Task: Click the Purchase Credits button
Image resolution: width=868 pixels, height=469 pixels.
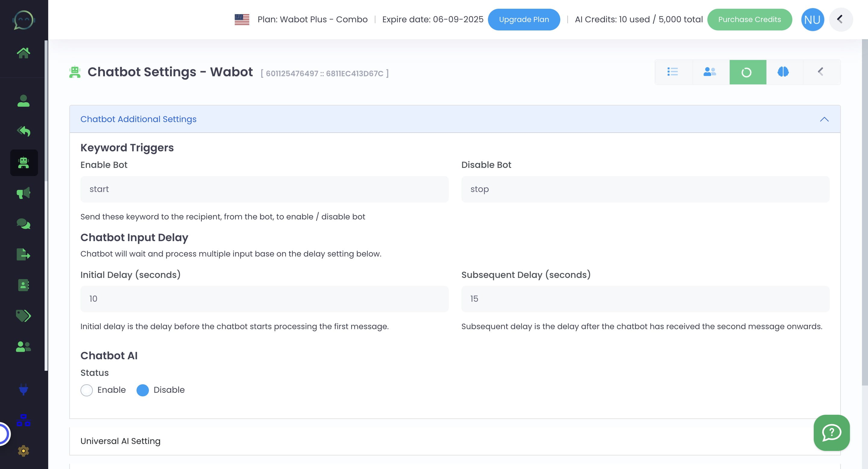Action: 750,19
